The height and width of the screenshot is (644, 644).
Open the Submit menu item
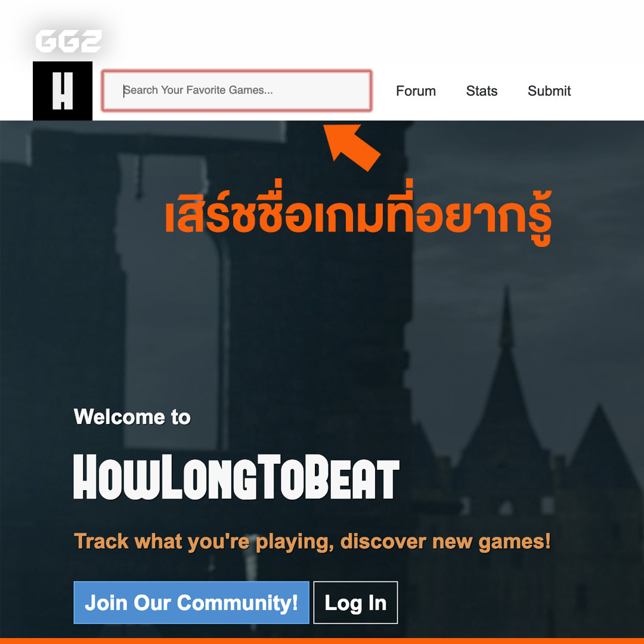click(x=549, y=91)
